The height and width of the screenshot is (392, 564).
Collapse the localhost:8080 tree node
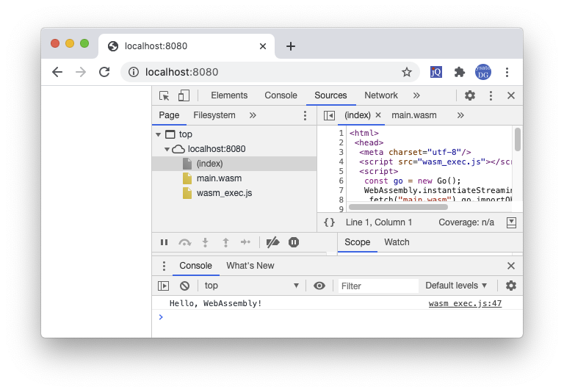click(168, 149)
